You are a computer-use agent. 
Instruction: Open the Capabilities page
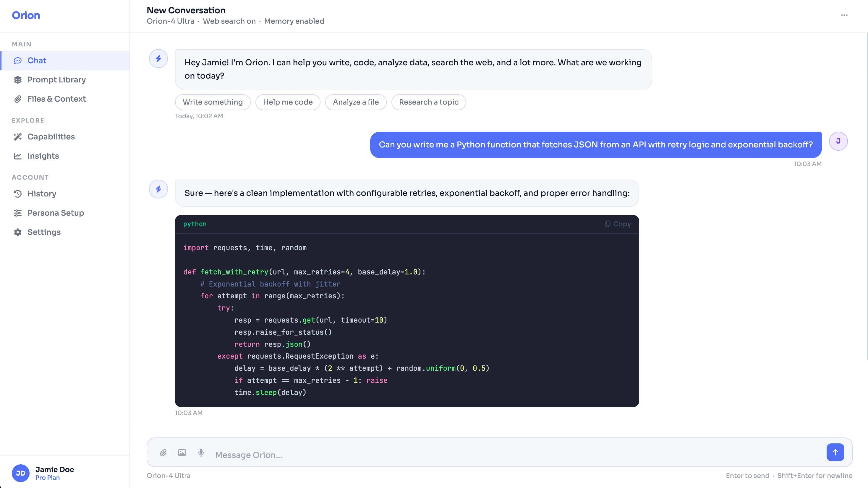[65, 137]
